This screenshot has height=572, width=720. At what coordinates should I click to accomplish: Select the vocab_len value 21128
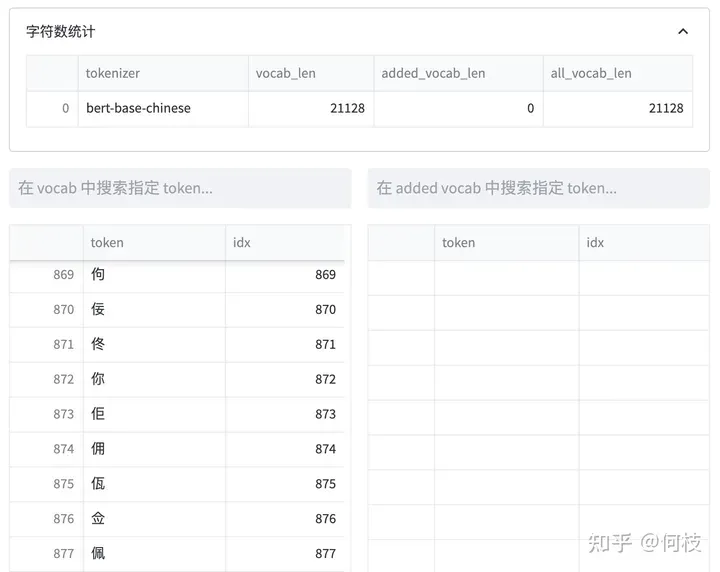point(311,108)
